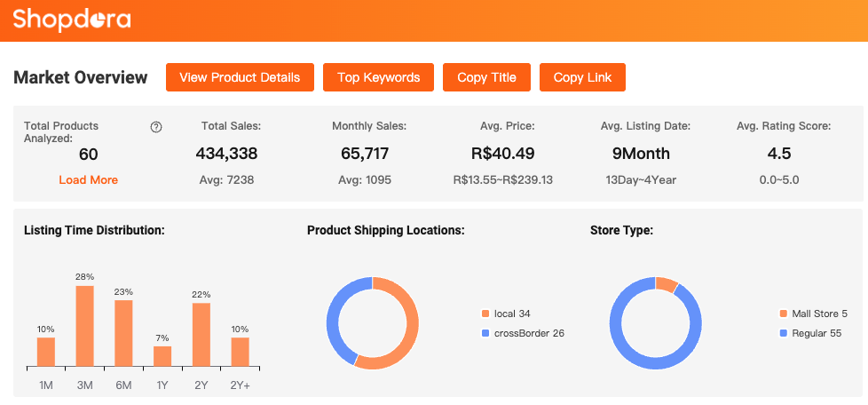This screenshot has width=868, height=405.
Task: Select the 1M bar in listing chart
Action: [x=46, y=352]
